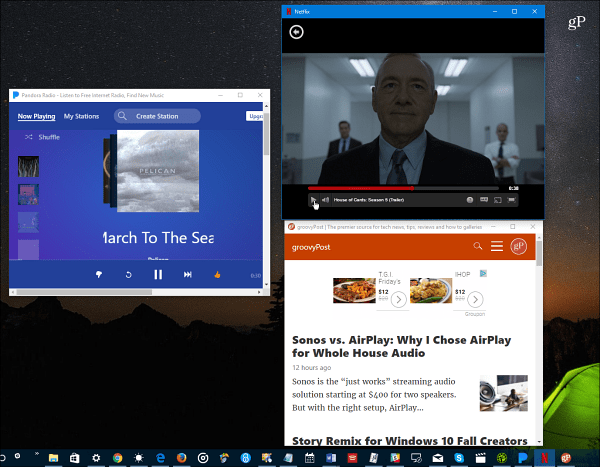The height and width of the screenshot is (467, 600).
Task: Switch to Pandora Now Playing tab
Action: pyautogui.click(x=36, y=116)
